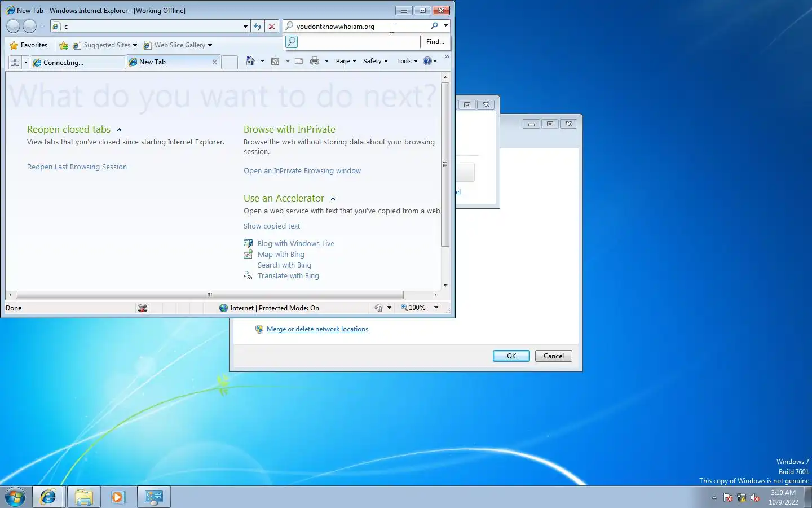Click Blog with Windows Live
812x508 pixels.
pos(295,244)
